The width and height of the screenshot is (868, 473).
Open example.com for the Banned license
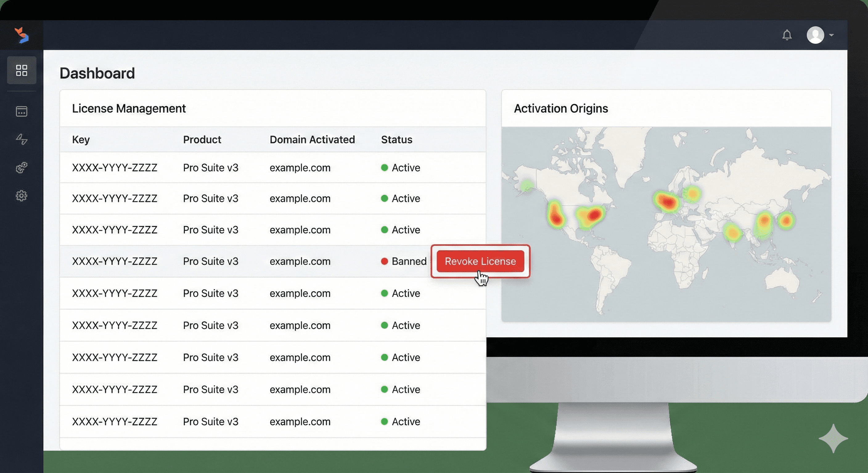(300, 261)
